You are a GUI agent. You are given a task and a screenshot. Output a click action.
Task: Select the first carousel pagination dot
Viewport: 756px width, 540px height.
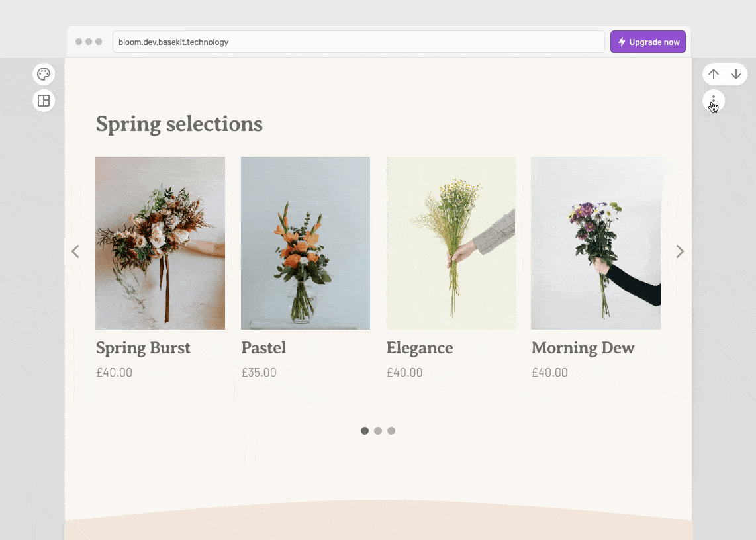[365, 431]
